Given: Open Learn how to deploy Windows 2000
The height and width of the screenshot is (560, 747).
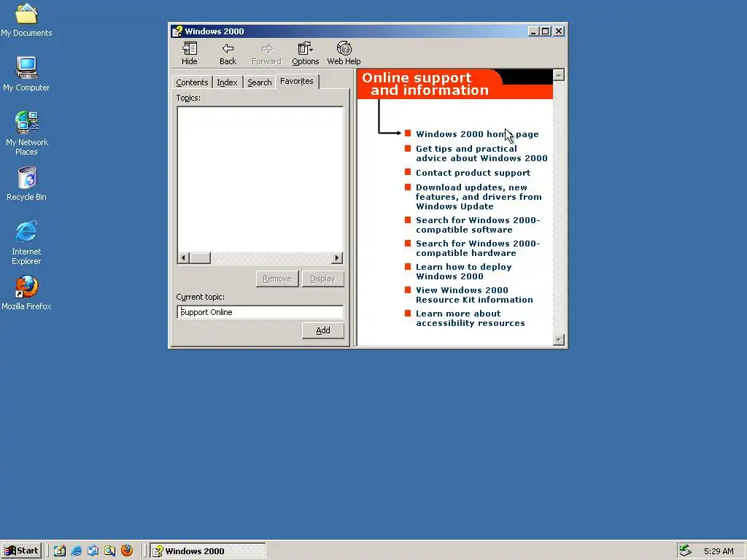Looking at the screenshot, I should 463,271.
